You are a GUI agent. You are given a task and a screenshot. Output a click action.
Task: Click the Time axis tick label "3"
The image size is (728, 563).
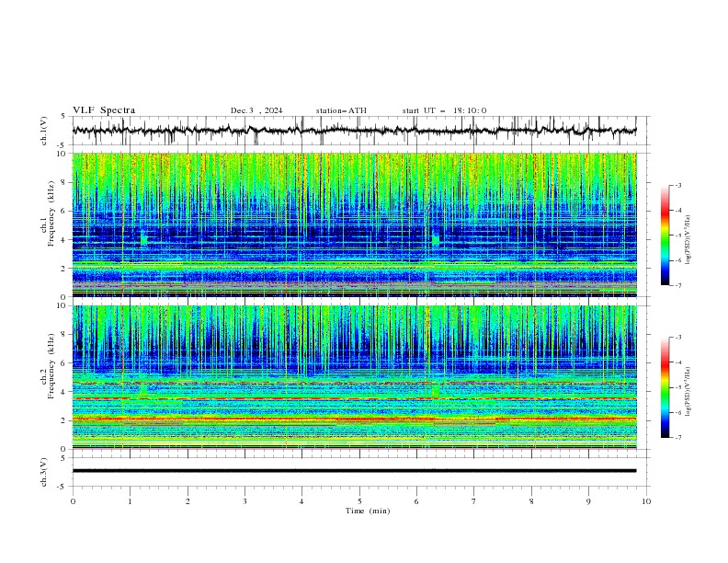click(245, 501)
